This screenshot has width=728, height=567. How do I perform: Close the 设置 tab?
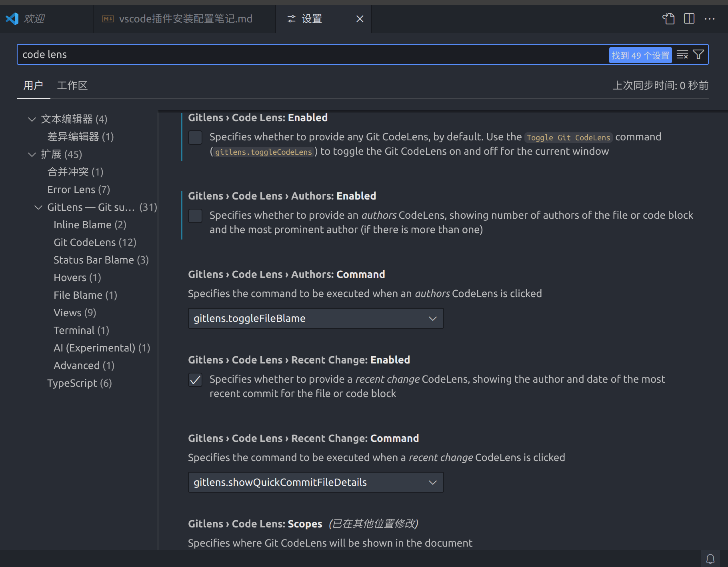tap(360, 19)
